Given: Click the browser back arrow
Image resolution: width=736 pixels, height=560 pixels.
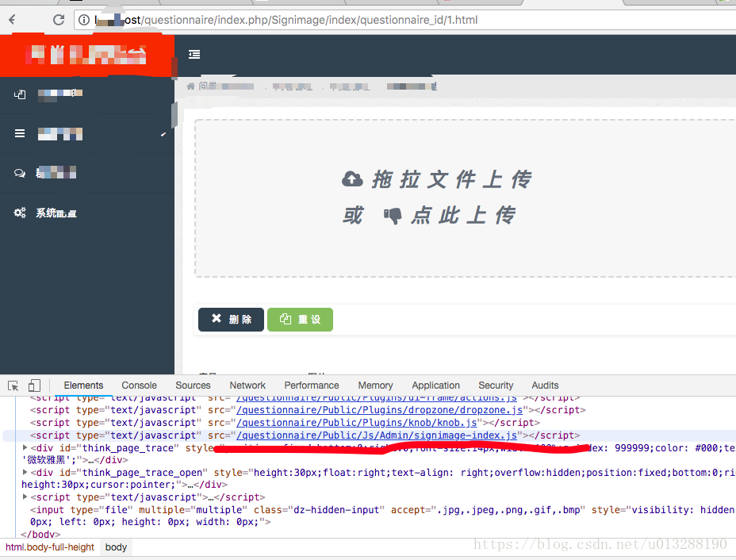Looking at the screenshot, I should click(x=13, y=20).
